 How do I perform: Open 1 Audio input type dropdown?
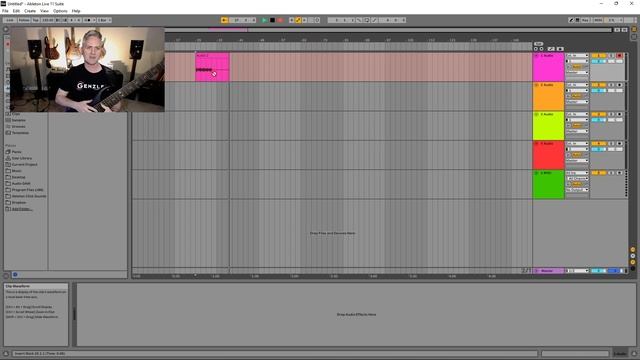click(x=577, y=56)
